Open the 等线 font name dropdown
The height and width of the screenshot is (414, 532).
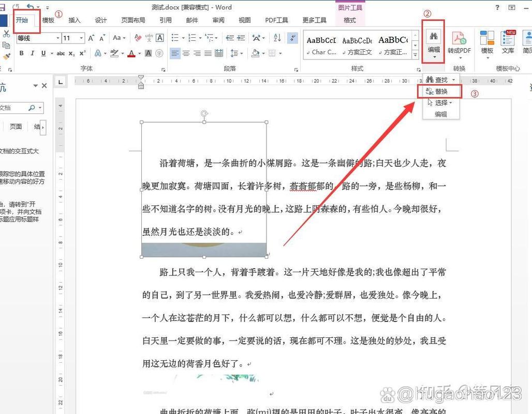pyautogui.click(x=58, y=38)
